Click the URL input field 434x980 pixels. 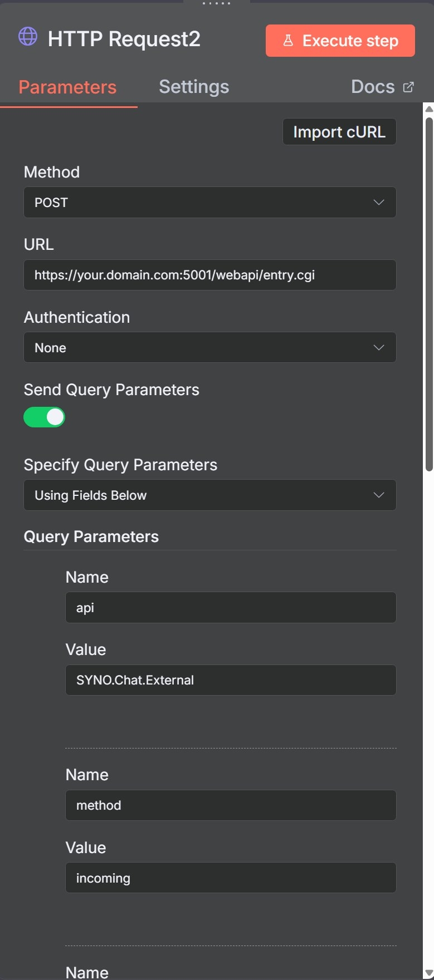point(209,275)
